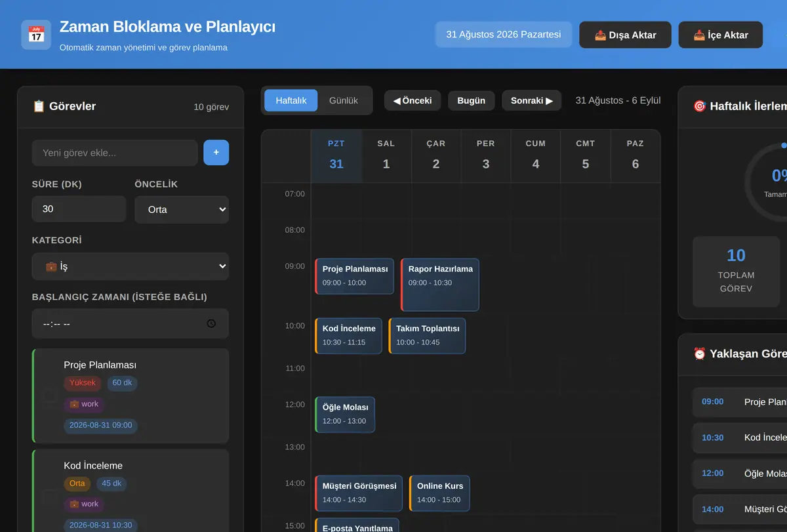Open Online Kurs calendar block
Screen dimensions: 787x532
[439, 493]
